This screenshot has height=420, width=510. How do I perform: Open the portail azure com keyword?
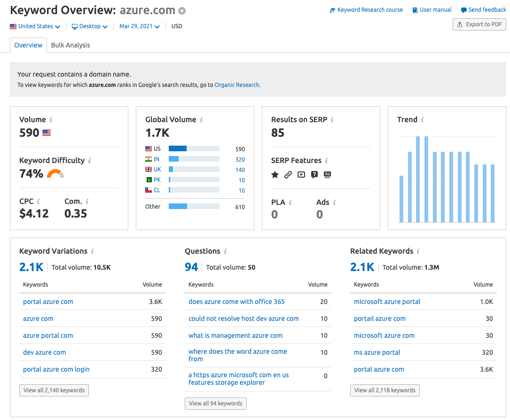pos(380,319)
